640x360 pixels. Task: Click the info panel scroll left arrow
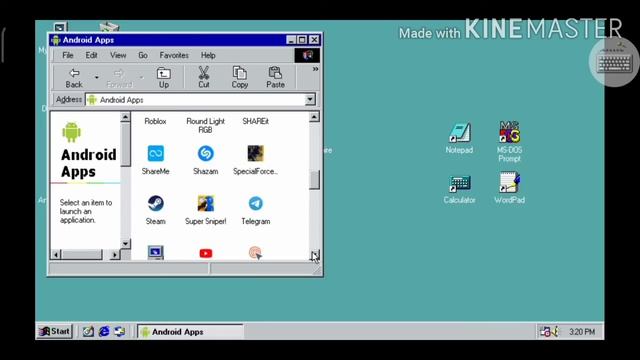point(56,255)
